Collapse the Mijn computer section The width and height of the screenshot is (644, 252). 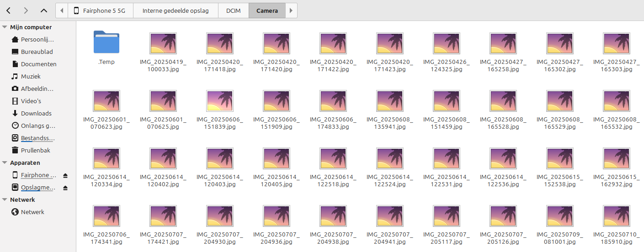point(5,27)
